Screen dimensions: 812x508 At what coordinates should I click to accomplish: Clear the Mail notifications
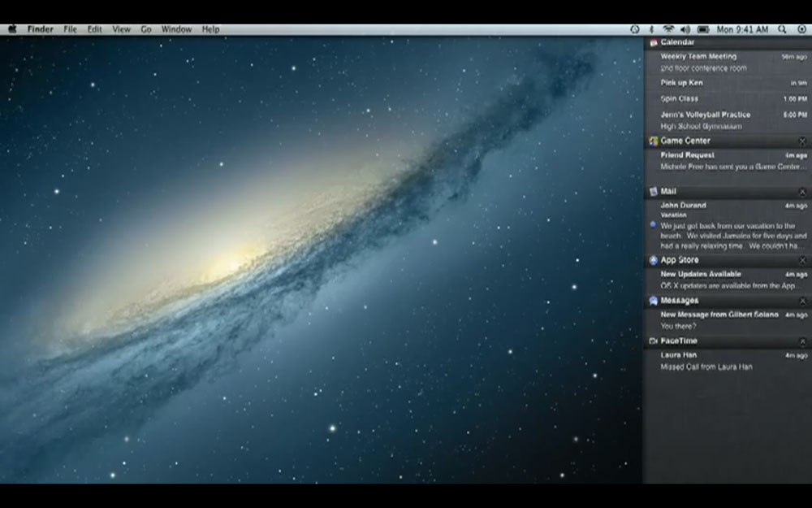point(802,192)
